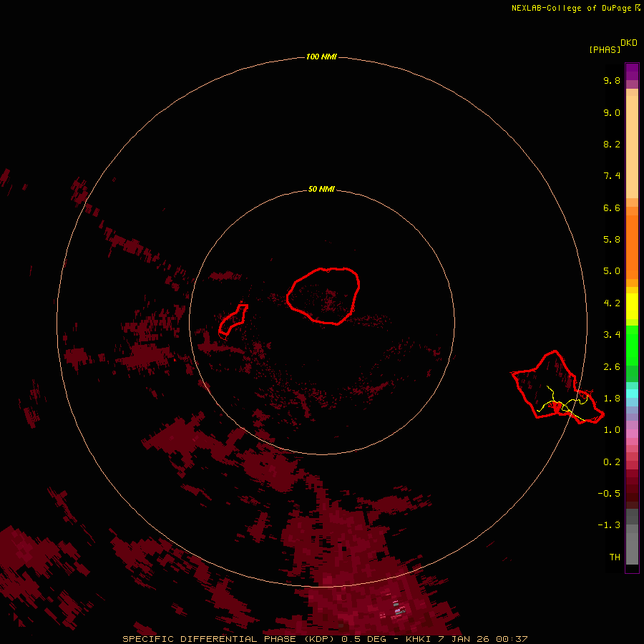Click the 3.4 value on the scale
Screen dimensions: 644x644
tap(612, 335)
